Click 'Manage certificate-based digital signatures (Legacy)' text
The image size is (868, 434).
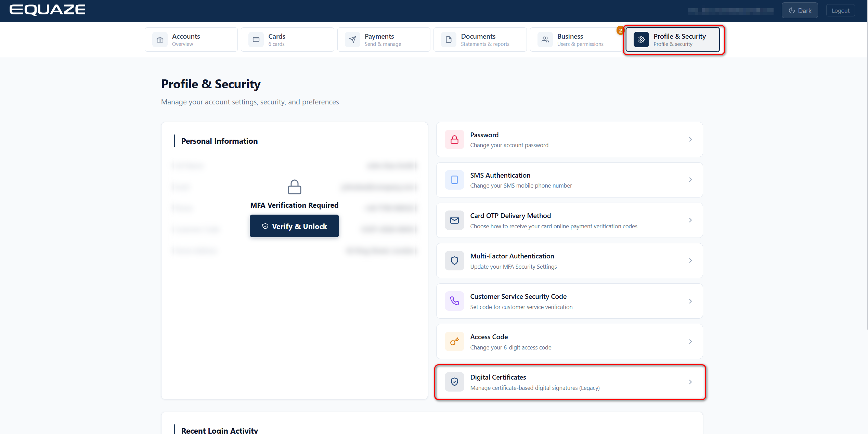click(x=535, y=388)
